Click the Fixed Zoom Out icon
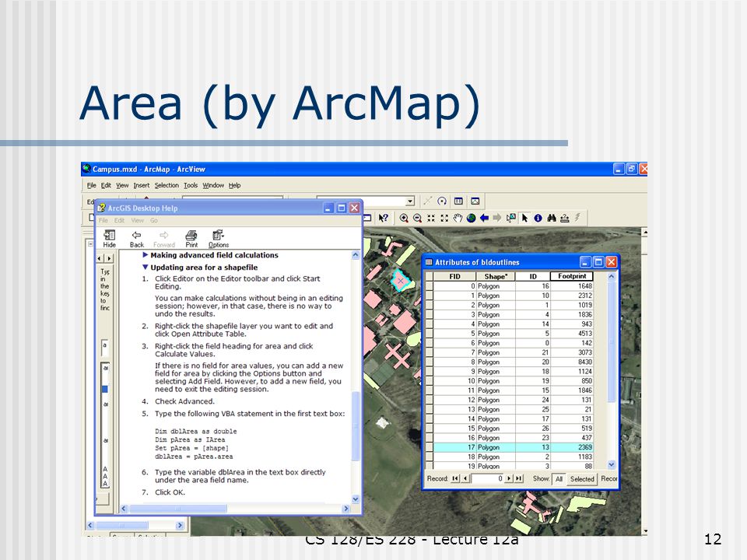 coord(444,218)
